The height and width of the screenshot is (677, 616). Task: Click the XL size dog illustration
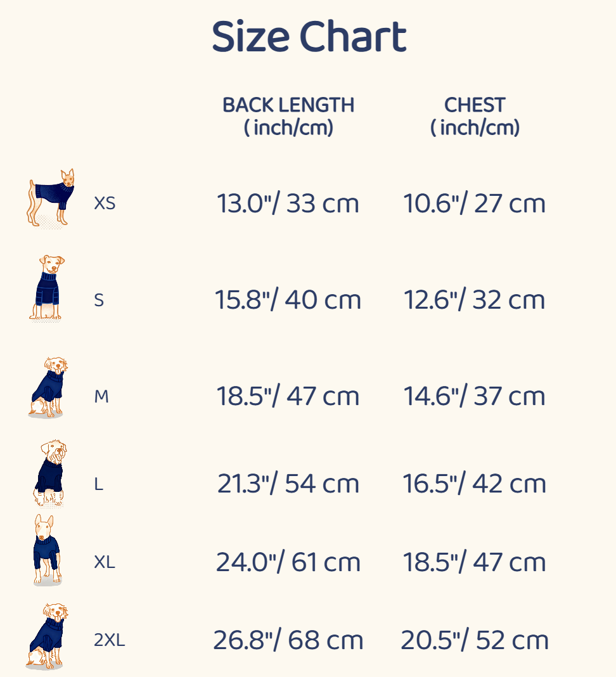pyautogui.click(x=47, y=550)
